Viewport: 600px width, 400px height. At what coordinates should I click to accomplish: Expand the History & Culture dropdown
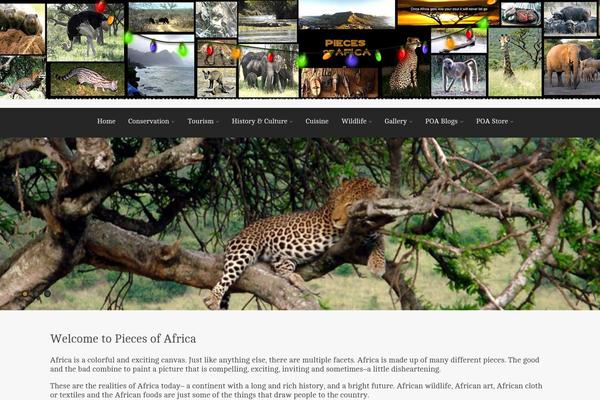pyautogui.click(x=262, y=121)
